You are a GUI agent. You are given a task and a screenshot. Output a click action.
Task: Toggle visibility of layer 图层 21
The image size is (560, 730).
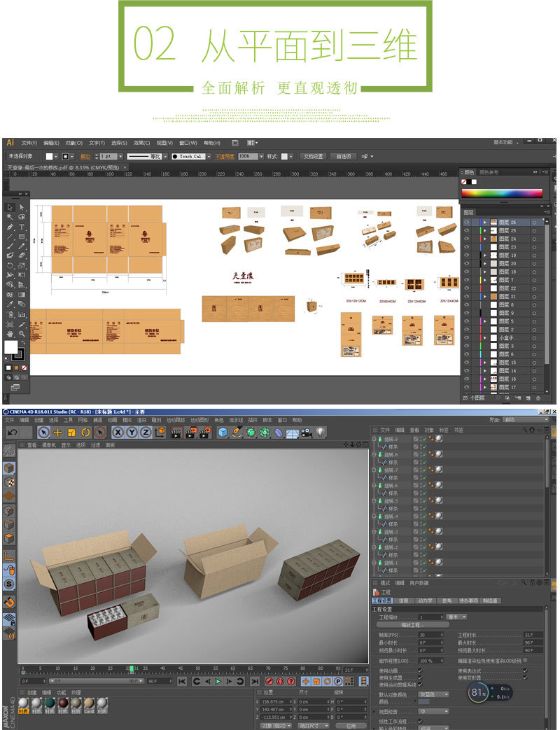click(x=467, y=297)
